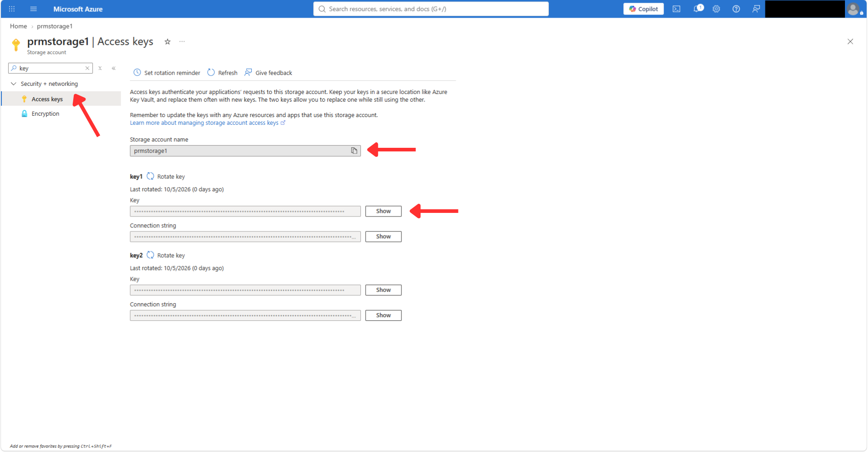The width and height of the screenshot is (868, 452).
Task: Open the help question mark icon
Action: (736, 9)
